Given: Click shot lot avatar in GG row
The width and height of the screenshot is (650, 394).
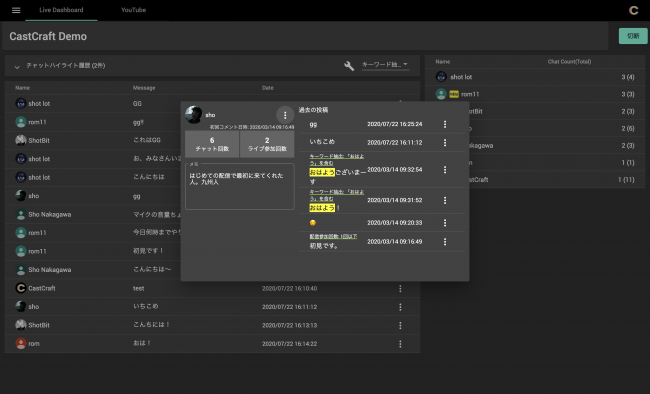Looking at the screenshot, I should [x=21, y=103].
